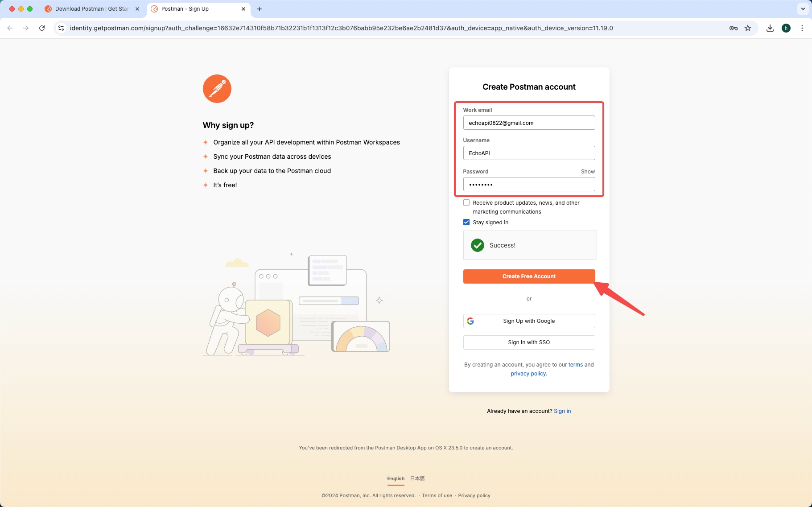
Task: Select the Postman - Sign Up tab
Action: 198,9
